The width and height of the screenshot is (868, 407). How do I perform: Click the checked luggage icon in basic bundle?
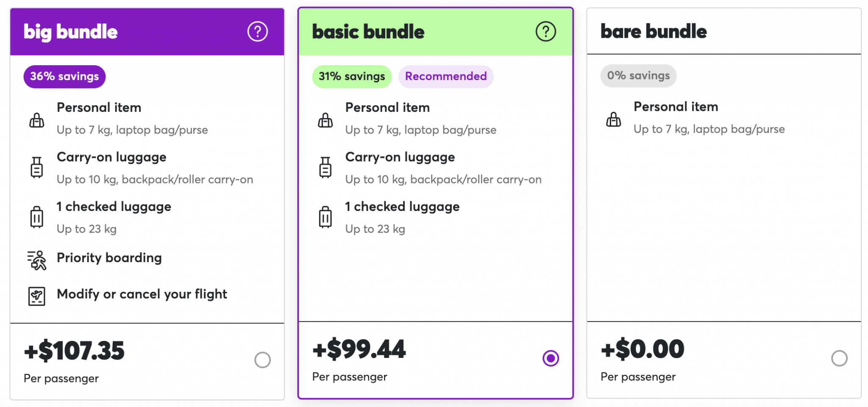[325, 217]
